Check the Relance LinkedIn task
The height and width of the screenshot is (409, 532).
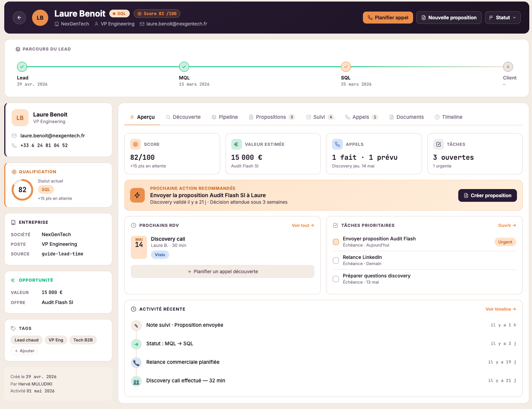[336, 260]
